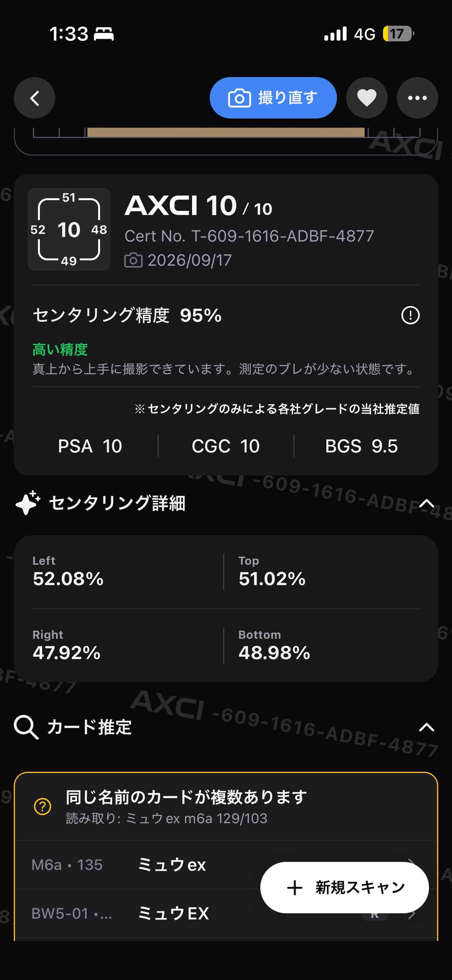Open the centering accuracy info icon

click(x=410, y=315)
